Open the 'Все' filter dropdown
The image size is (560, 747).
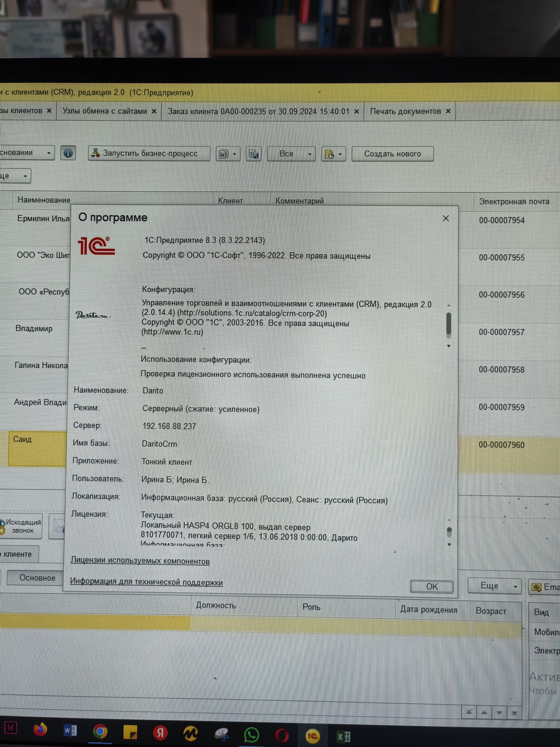pos(291,154)
